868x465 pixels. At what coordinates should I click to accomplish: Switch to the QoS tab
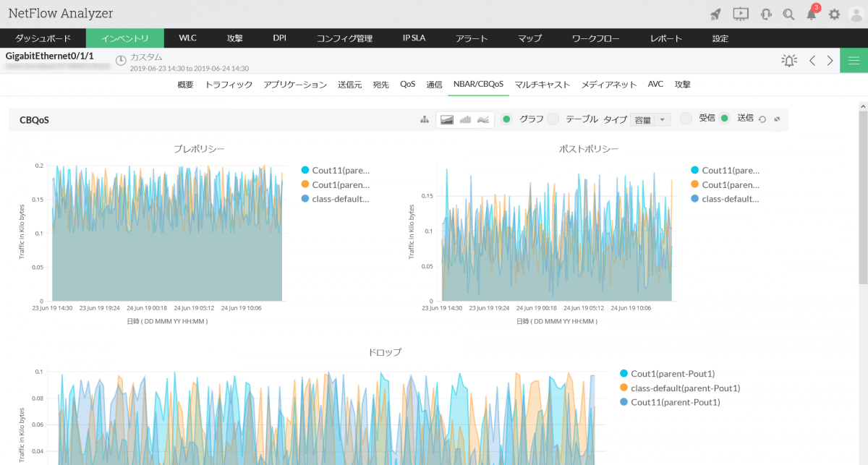point(408,85)
